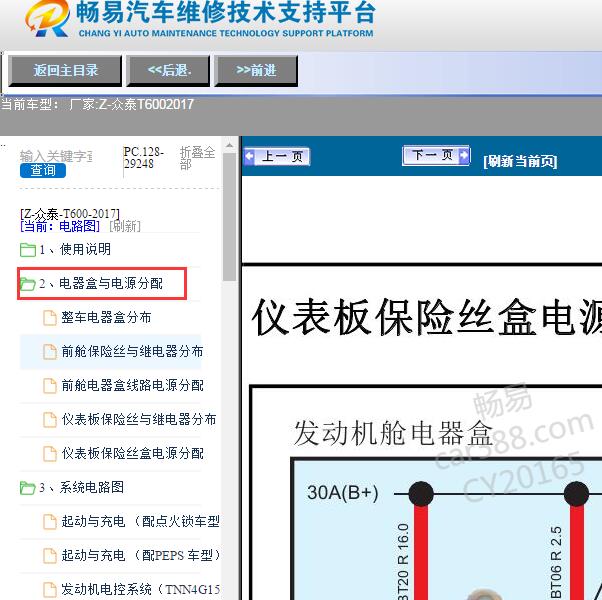Click the sidebar vertical scrollbar thumb
Viewport: 602px width, 600px height.
click(x=229, y=217)
